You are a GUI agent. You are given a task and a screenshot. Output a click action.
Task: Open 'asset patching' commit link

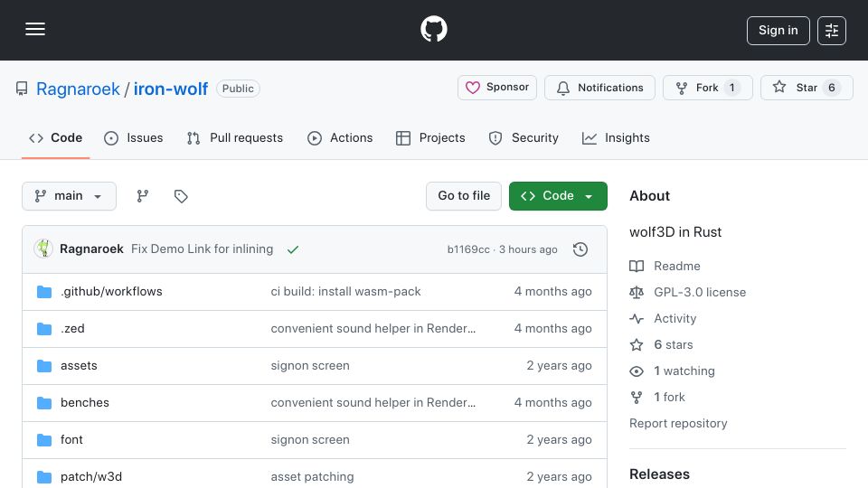pyautogui.click(x=312, y=477)
